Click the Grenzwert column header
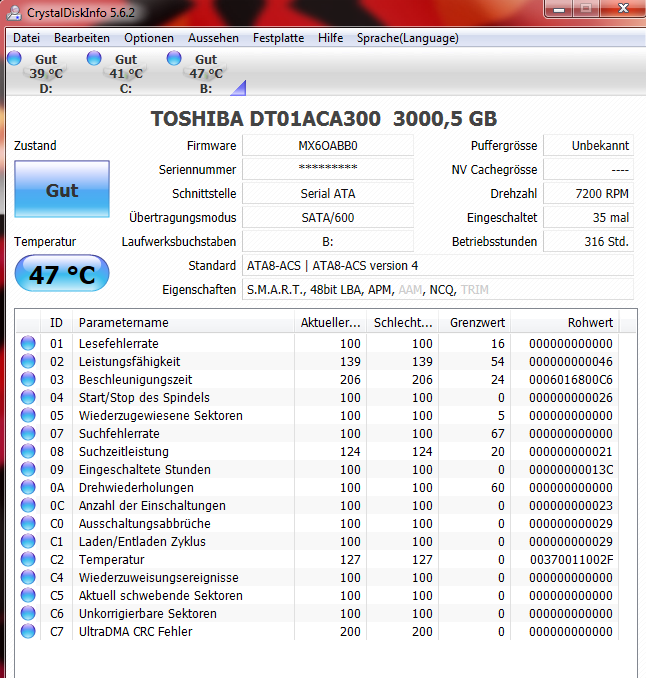646x678 pixels. pyautogui.click(x=475, y=323)
